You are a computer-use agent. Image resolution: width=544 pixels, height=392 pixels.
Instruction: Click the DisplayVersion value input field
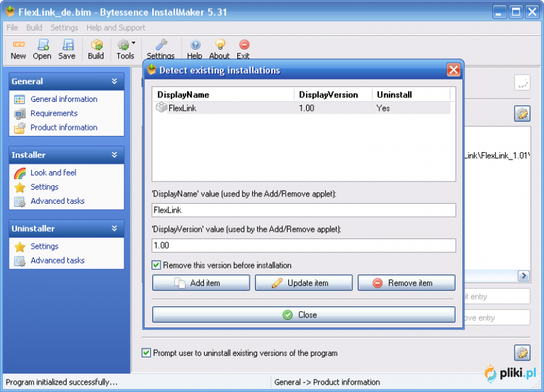pyautogui.click(x=304, y=245)
